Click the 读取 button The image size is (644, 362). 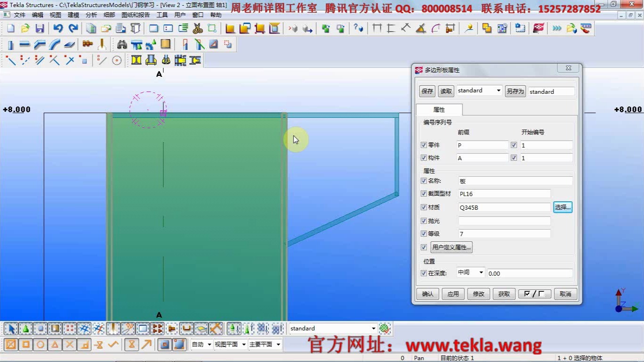[446, 91]
